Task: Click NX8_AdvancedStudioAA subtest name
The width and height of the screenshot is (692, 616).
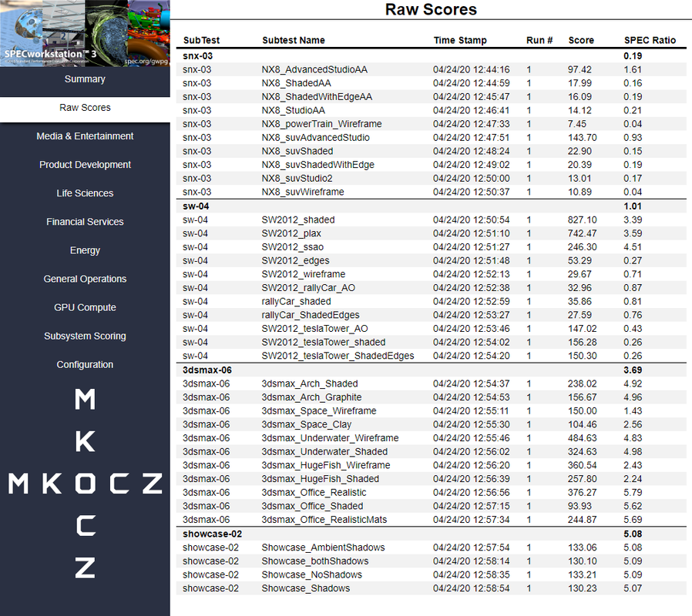Action: [314, 69]
